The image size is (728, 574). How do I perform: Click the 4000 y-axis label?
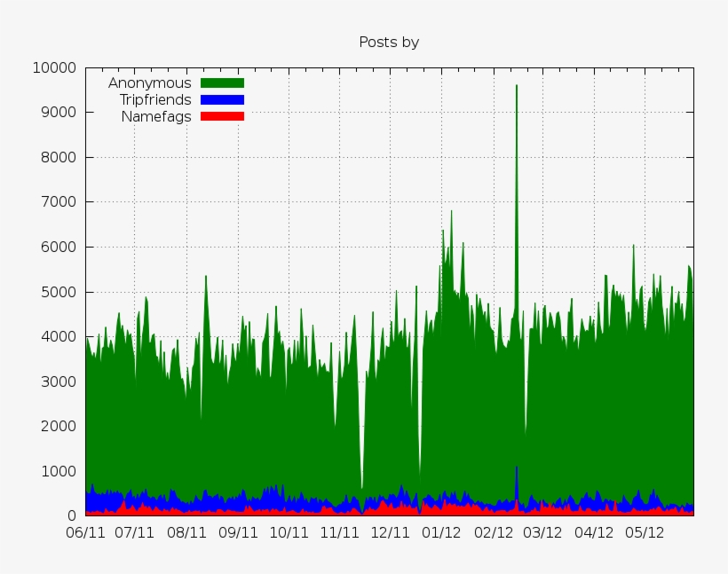click(x=59, y=336)
